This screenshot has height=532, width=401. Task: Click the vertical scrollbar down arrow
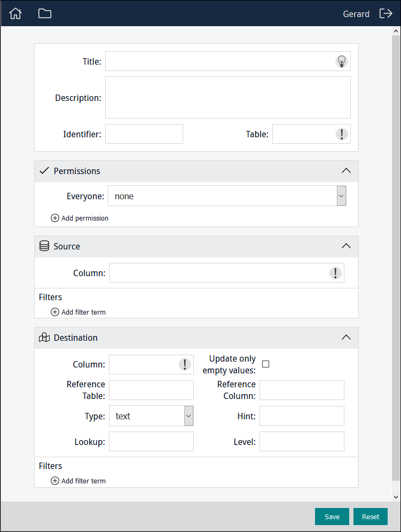396,497
